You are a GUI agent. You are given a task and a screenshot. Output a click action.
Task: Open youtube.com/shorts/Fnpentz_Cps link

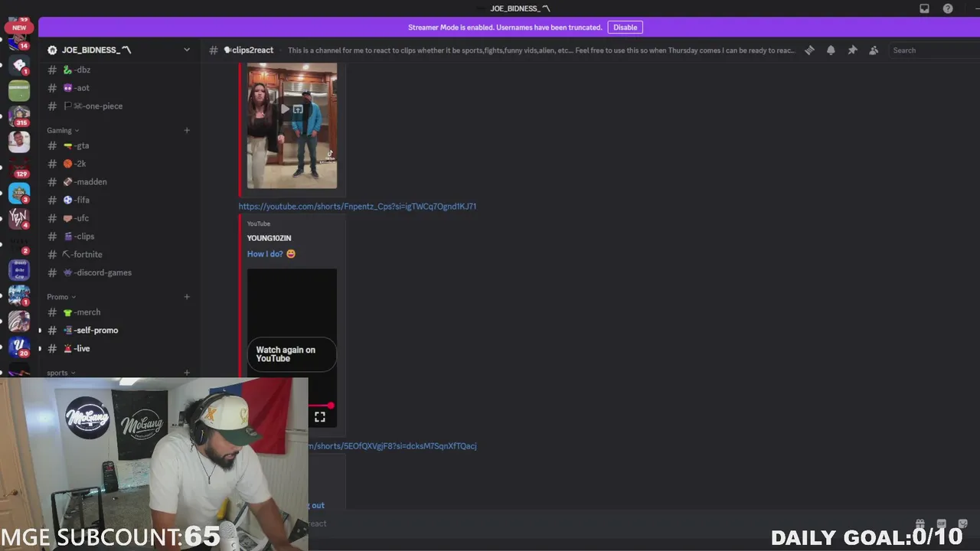point(357,207)
